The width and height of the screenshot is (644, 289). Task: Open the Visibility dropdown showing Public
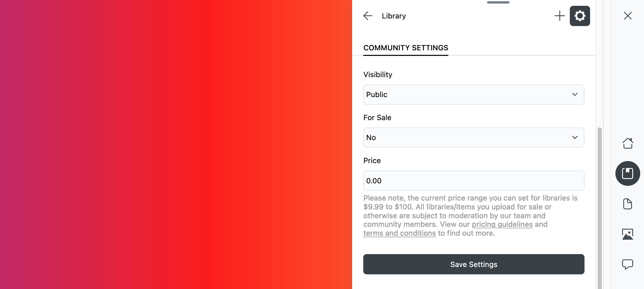point(474,95)
